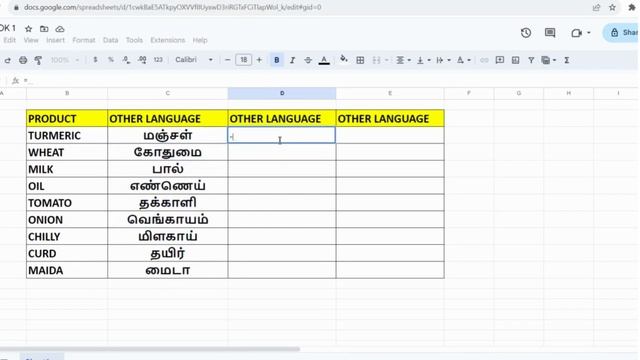This screenshot has height=360, width=640.
Task: Insert a chart from toolbar
Action: pyautogui.click(x=516, y=60)
